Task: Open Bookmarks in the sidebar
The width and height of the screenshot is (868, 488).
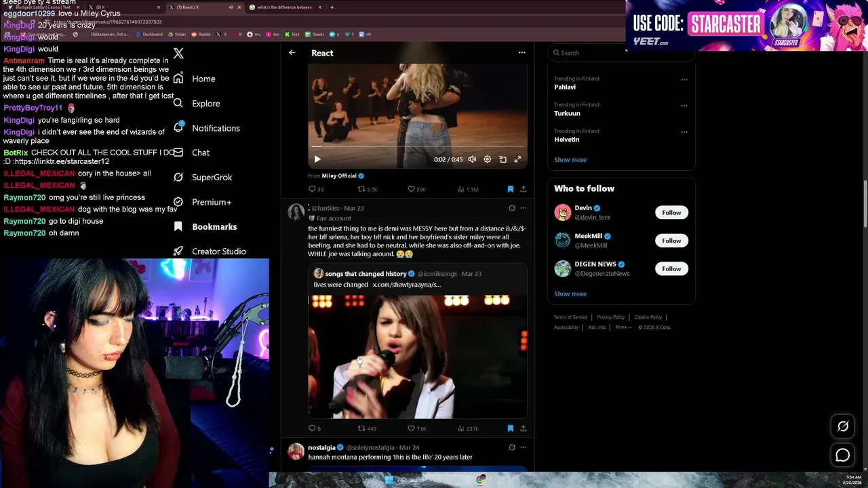Action: point(214,226)
